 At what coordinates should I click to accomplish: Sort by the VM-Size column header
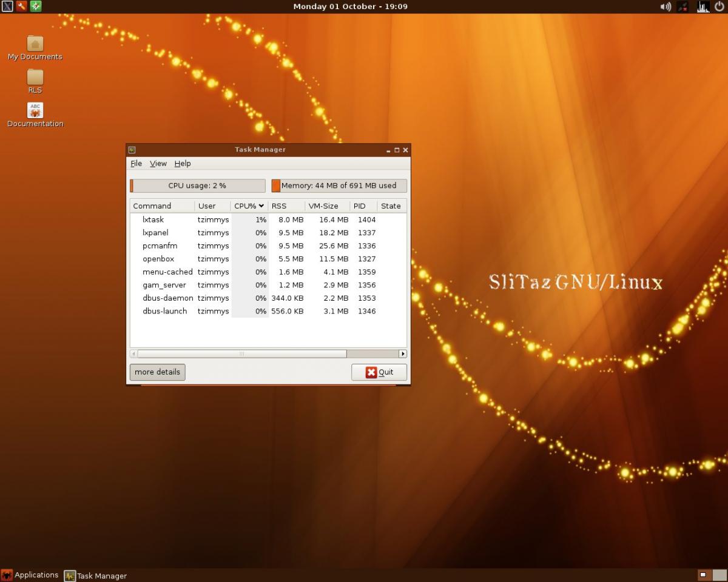328,206
